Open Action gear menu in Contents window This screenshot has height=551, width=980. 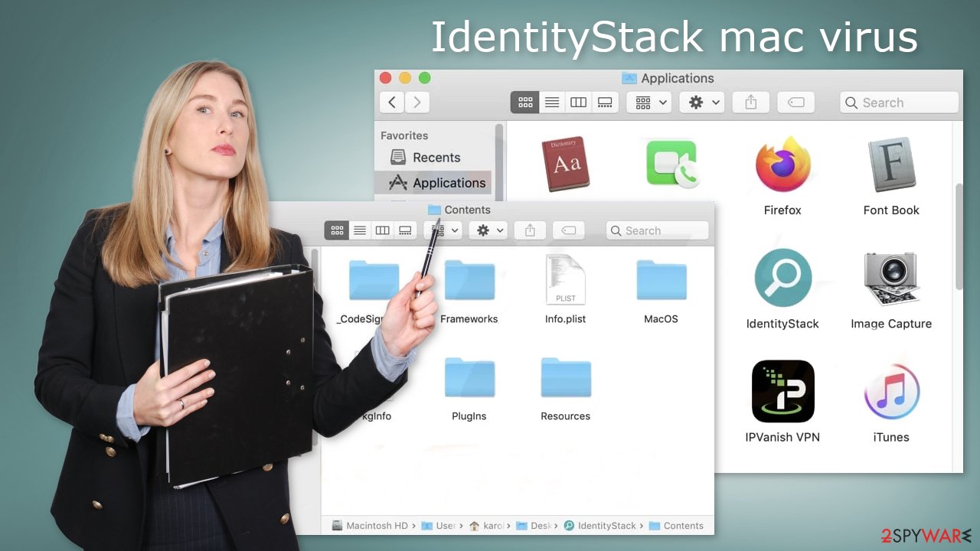click(488, 230)
